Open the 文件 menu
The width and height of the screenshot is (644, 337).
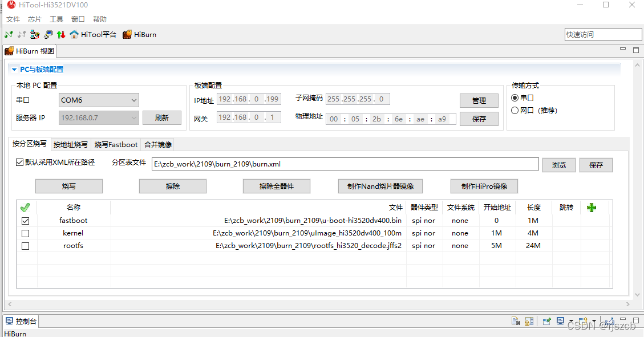coord(13,19)
